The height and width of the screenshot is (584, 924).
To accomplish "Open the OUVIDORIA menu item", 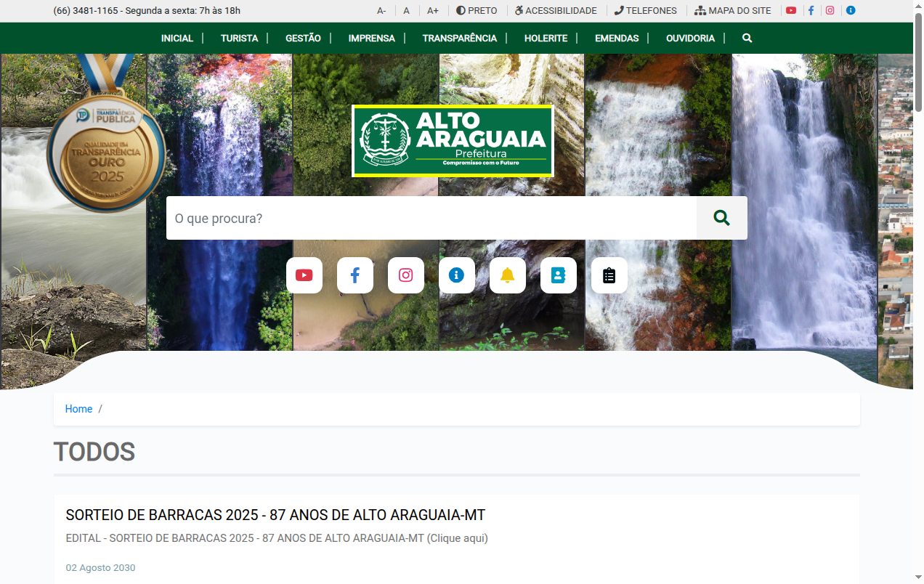I will tap(691, 38).
